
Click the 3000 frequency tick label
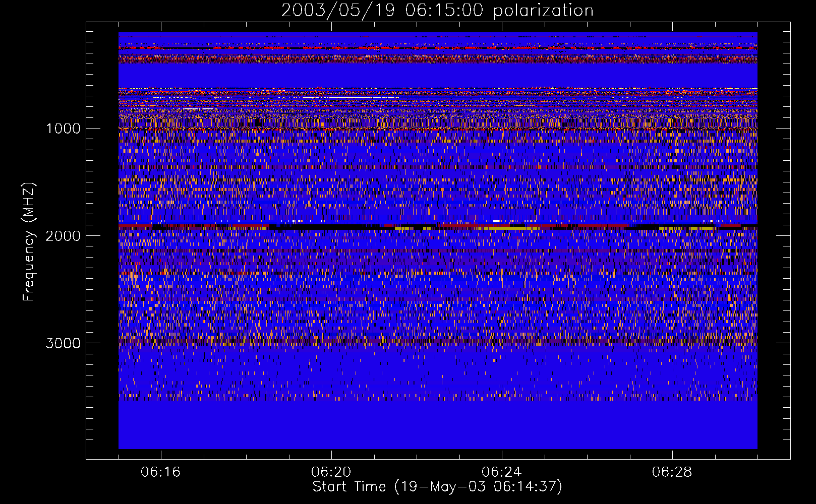(x=63, y=343)
